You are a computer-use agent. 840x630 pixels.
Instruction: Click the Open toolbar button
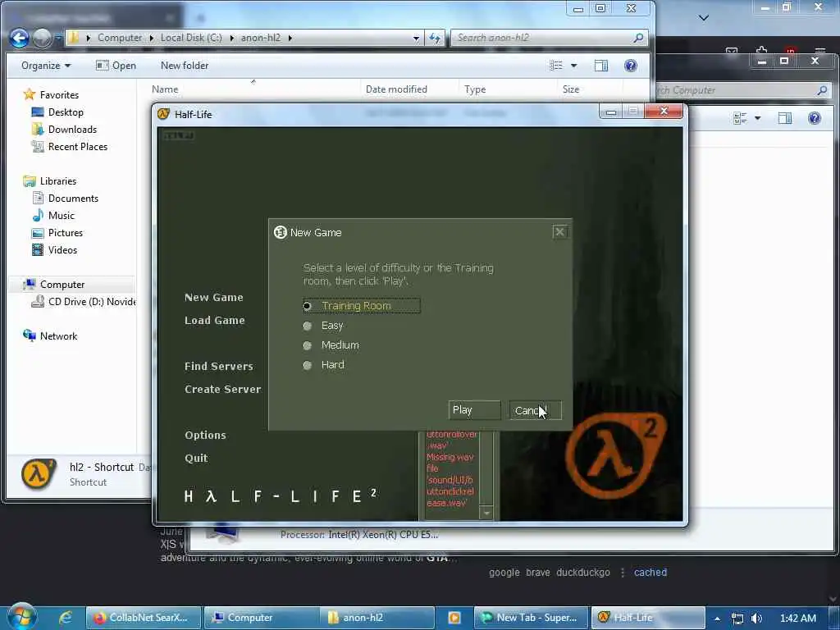point(116,66)
